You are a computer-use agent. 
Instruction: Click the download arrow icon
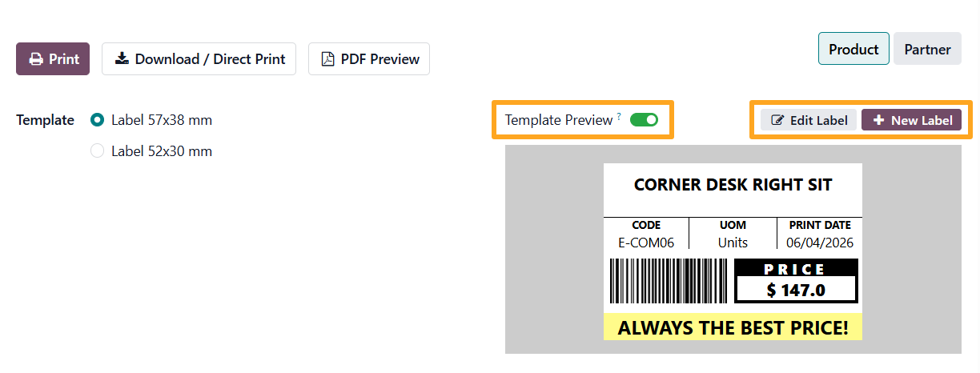122,59
